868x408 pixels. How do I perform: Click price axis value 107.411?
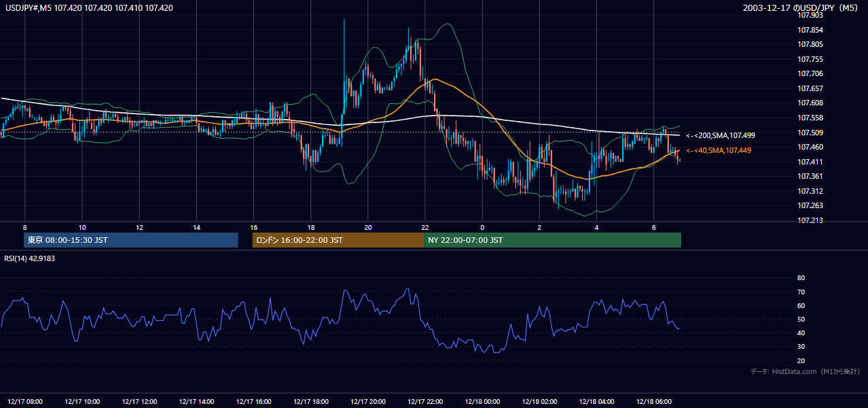(x=810, y=162)
